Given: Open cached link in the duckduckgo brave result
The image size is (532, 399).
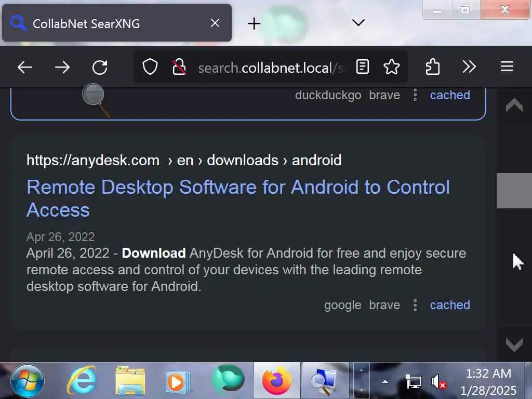Looking at the screenshot, I should pyautogui.click(x=450, y=95).
